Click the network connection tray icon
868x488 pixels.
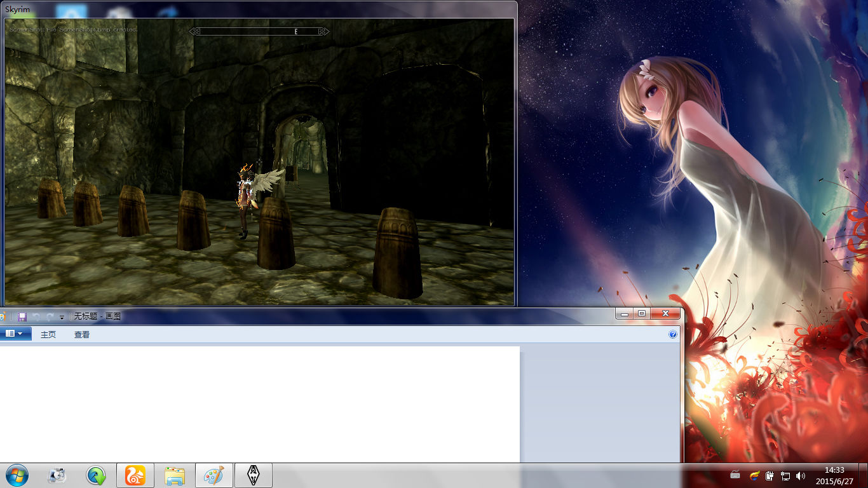[x=785, y=475]
